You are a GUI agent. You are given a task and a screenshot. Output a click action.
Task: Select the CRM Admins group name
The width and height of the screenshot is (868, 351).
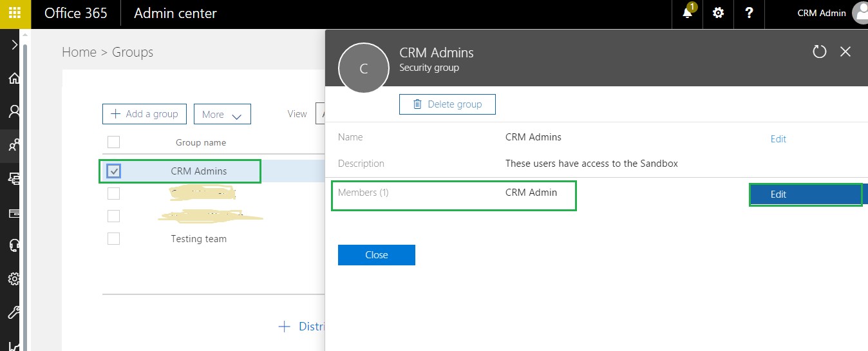tap(199, 171)
